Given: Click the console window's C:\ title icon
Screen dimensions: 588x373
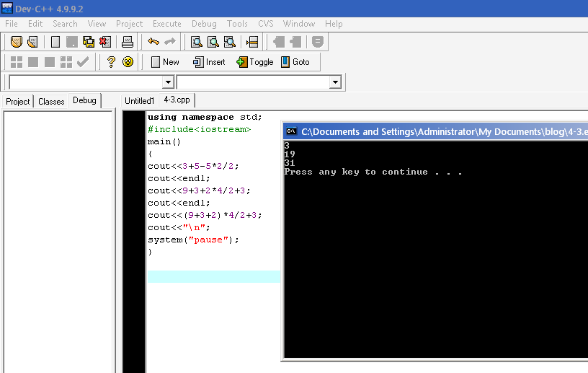Looking at the screenshot, I should [291, 131].
